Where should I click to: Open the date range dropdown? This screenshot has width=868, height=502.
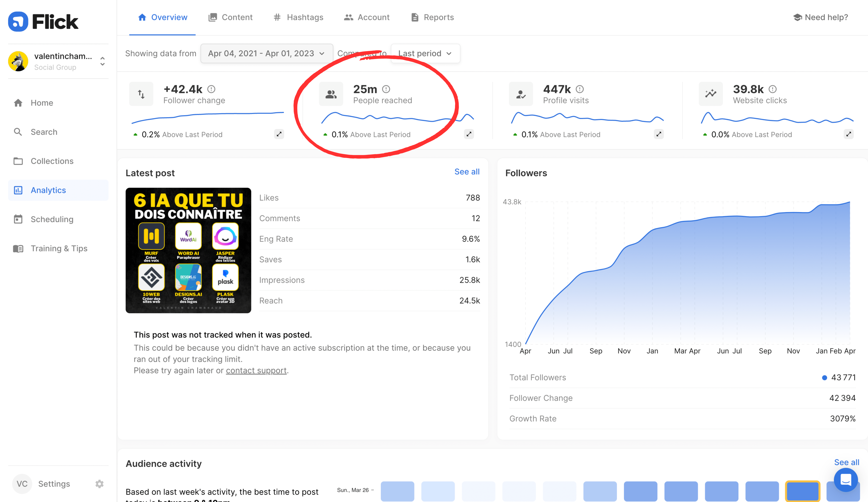click(267, 53)
